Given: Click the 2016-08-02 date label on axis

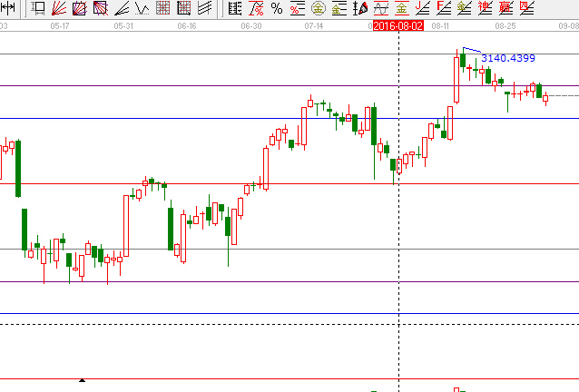Looking at the screenshot, I should coord(398,25).
